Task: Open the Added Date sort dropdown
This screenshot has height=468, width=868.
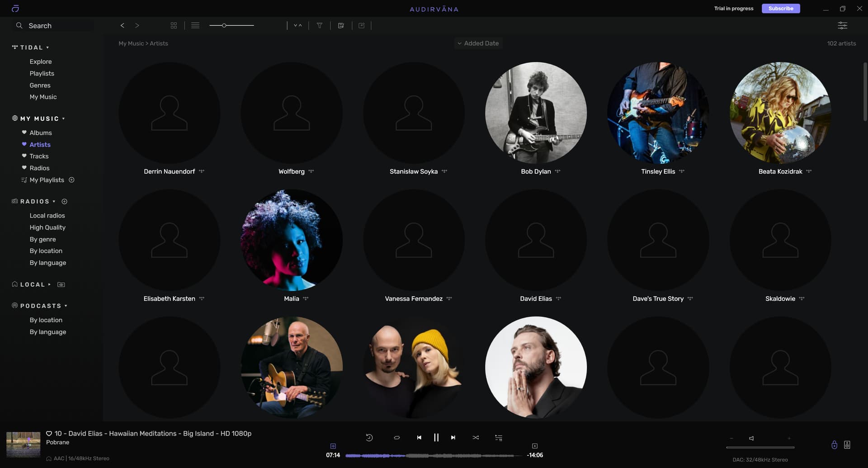Action: [x=478, y=43]
